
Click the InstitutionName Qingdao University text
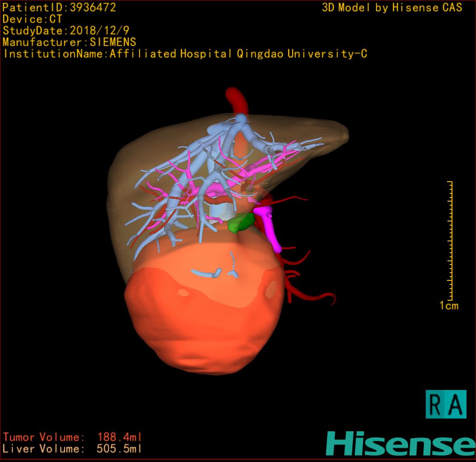click(x=185, y=54)
